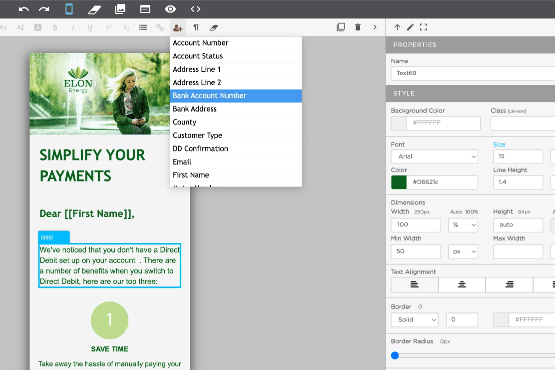This screenshot has height=370, width=555.
Task: Click the insert personalization field icon
Action: (x=178, y=27)
